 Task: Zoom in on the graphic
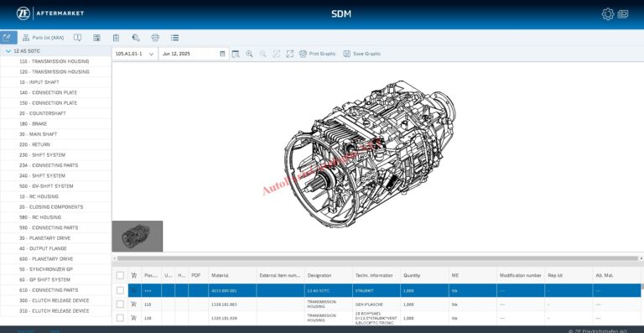[249, 54]
